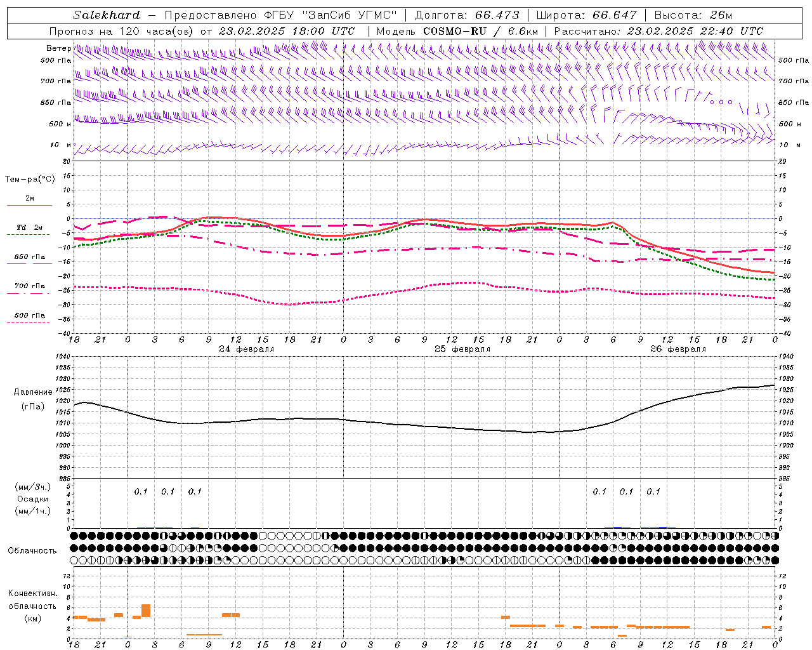The width and height of the screenshot is (812, 650).
Task: Click the "Ветер" wind panel label
Action: tap(59, 48)
